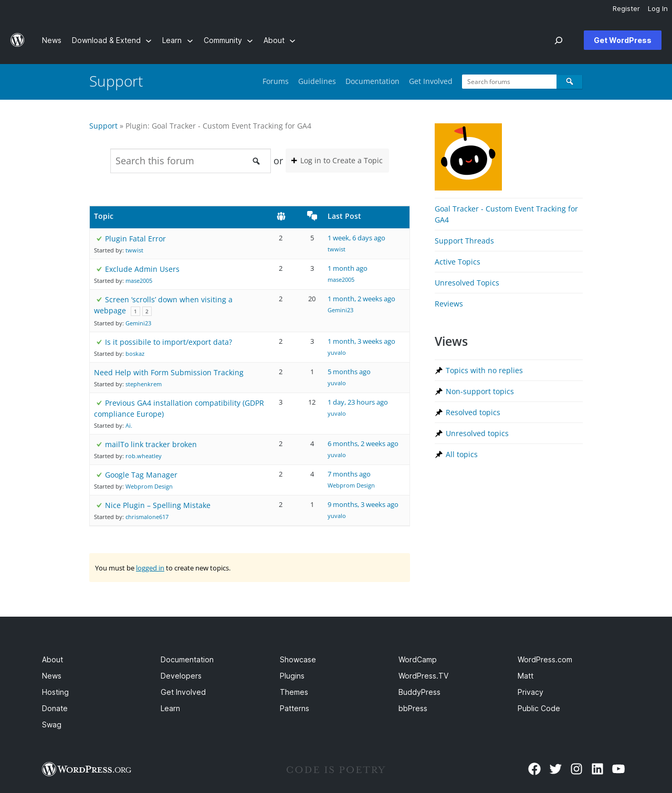Open the Instagram icon in footer

[576, 769]
